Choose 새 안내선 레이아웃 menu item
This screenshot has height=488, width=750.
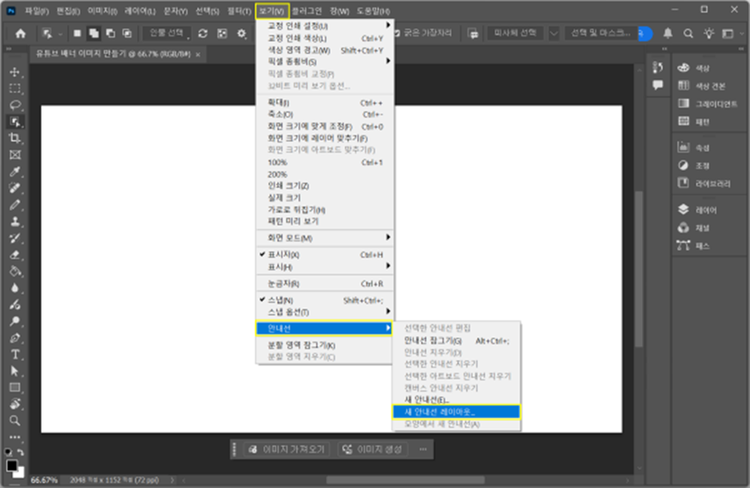pos(456,412)
